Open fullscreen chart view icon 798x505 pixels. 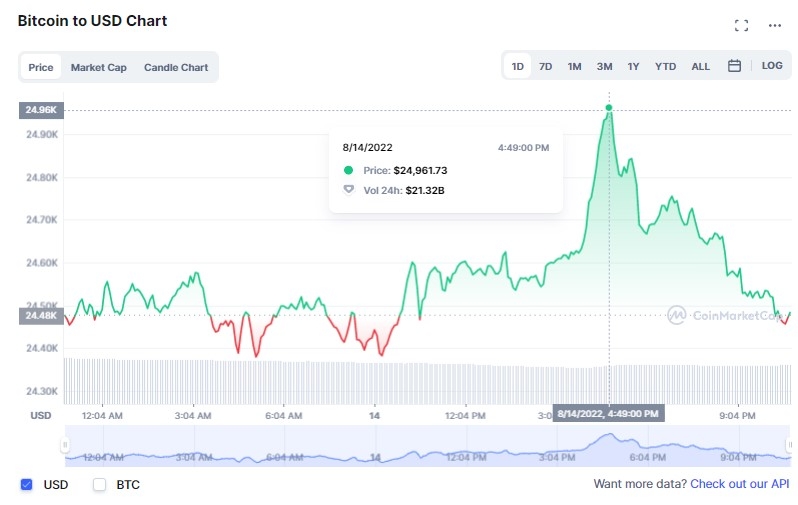click(x=741, y=25)
